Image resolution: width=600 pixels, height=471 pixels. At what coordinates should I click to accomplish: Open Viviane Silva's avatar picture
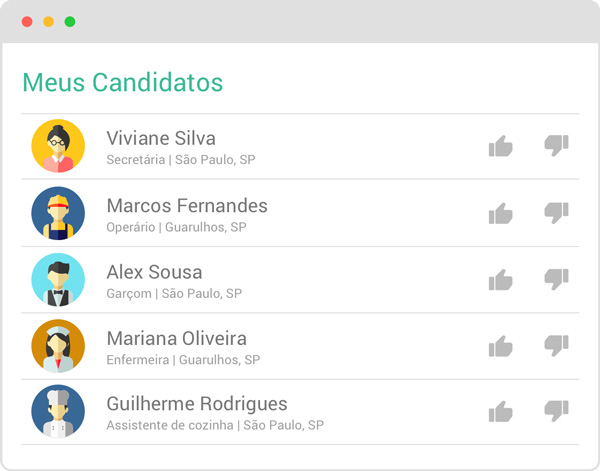click(x=58, y=146)
